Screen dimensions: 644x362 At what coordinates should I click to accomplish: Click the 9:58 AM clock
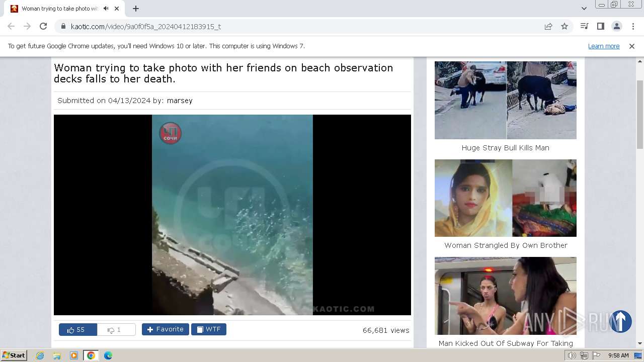tap(618, 355)
